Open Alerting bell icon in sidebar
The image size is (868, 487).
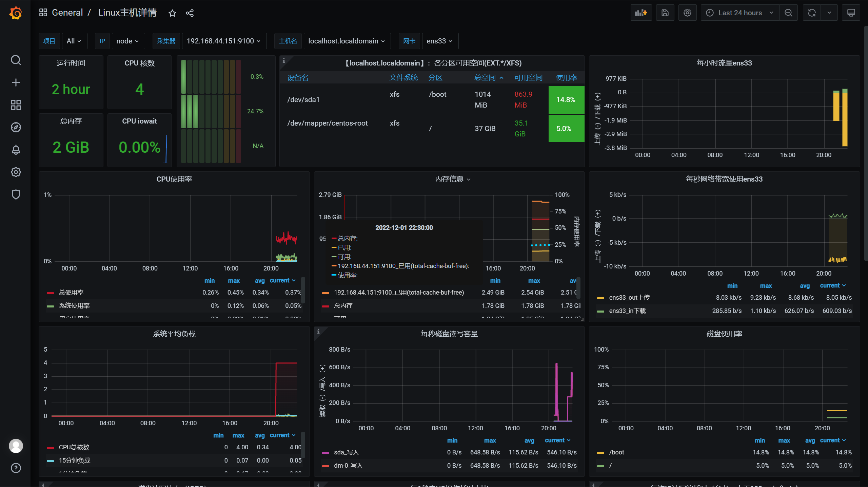tap(16, 150)
